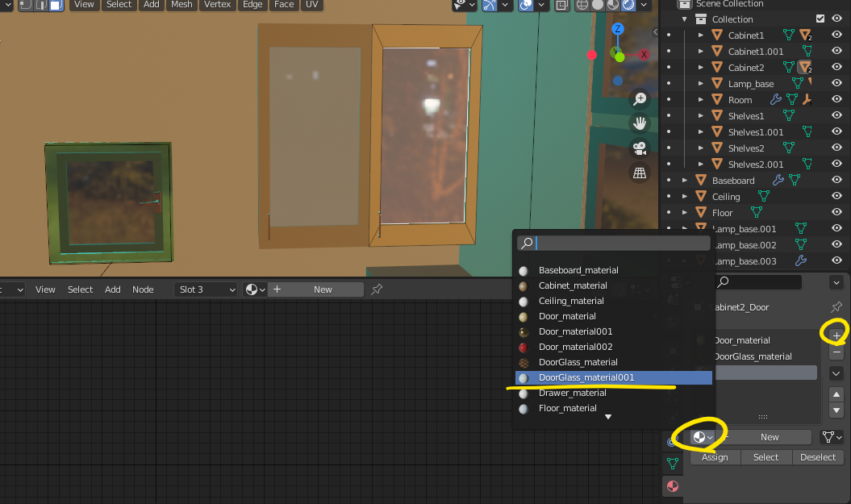This screenshot has height=504, width=851.
Task: Select solid viewport shading icon
Action: click(598, 5)
